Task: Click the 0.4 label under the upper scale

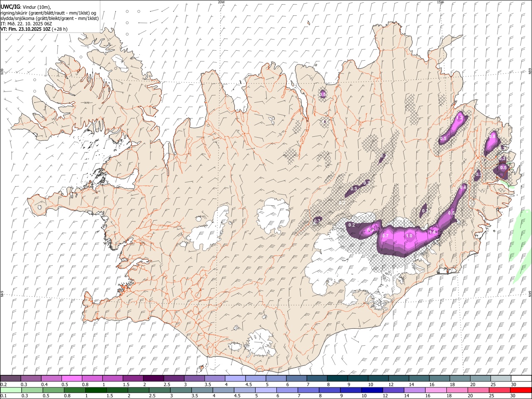Action: (44, 385)
